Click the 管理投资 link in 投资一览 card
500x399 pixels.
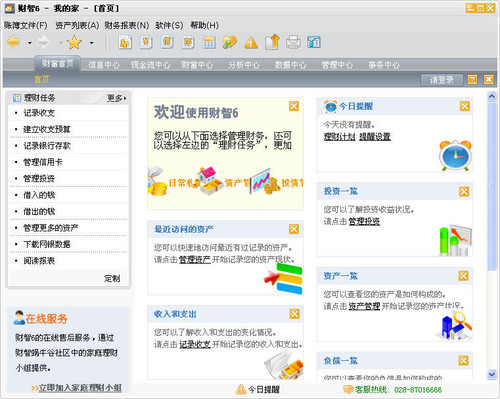pos(364,221)
